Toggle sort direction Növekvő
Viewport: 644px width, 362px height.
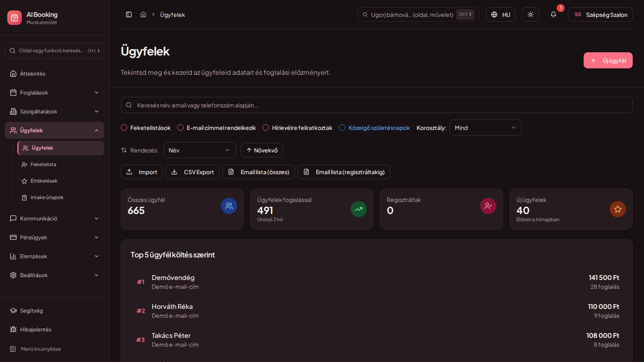(262, 150)
